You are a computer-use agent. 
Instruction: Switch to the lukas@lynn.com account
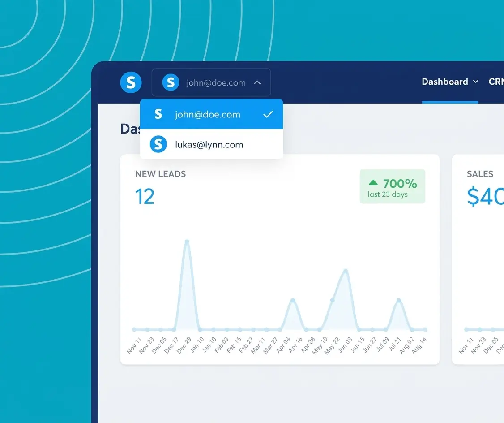pos(212,144)
